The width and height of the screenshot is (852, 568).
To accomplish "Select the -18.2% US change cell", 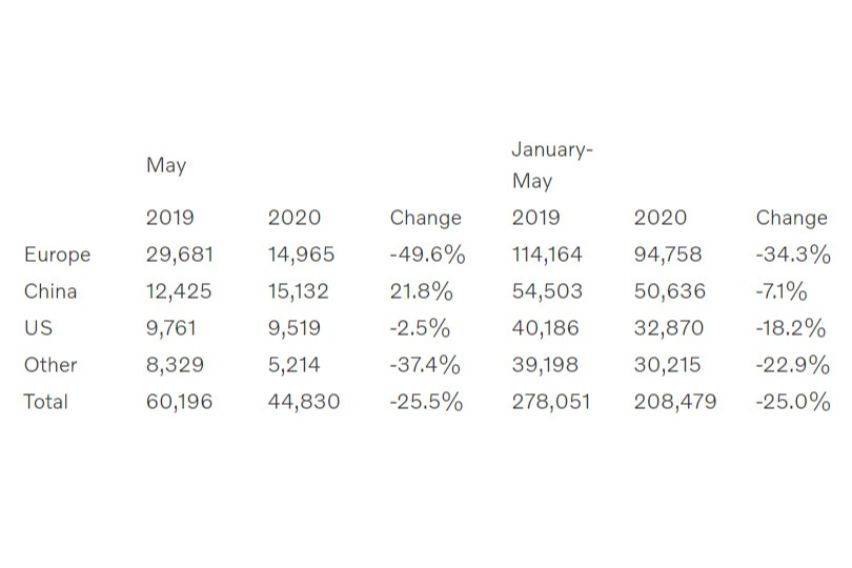I will tap(791, 328).
